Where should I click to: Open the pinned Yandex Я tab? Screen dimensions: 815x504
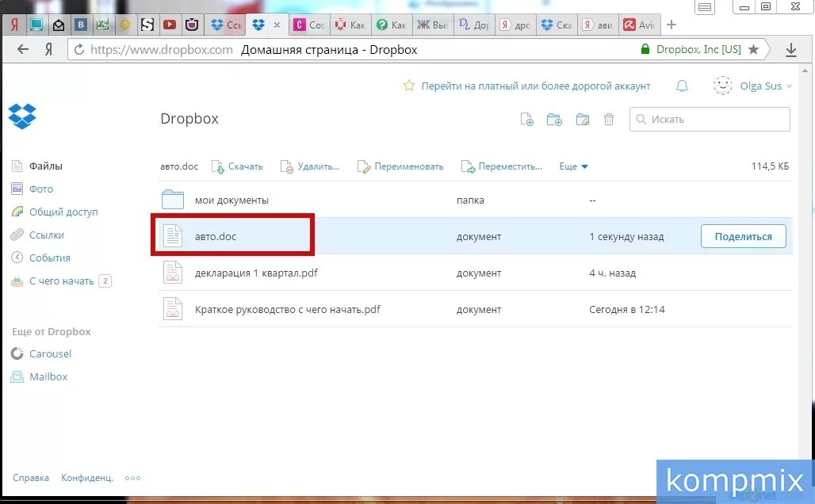[x=14, y=25]
